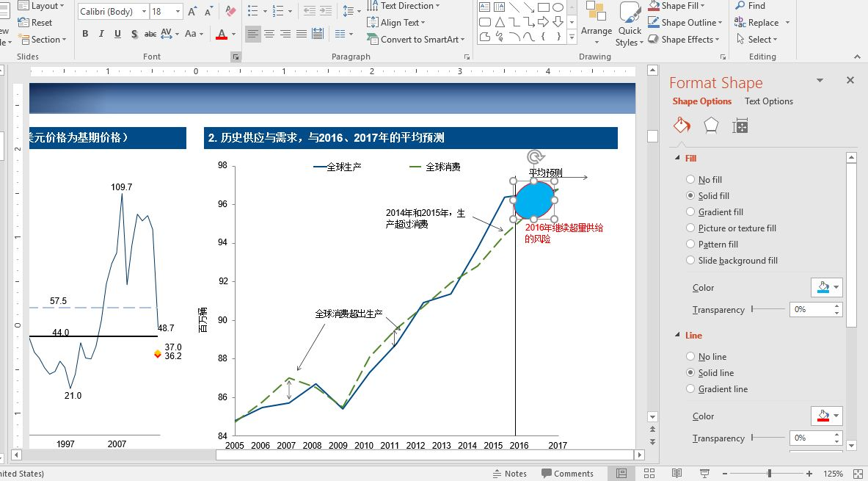Image resolution: width=868 pixels, height=481 pixels.
Task: Clear all text formatting
Action: (x=231, y=11)
